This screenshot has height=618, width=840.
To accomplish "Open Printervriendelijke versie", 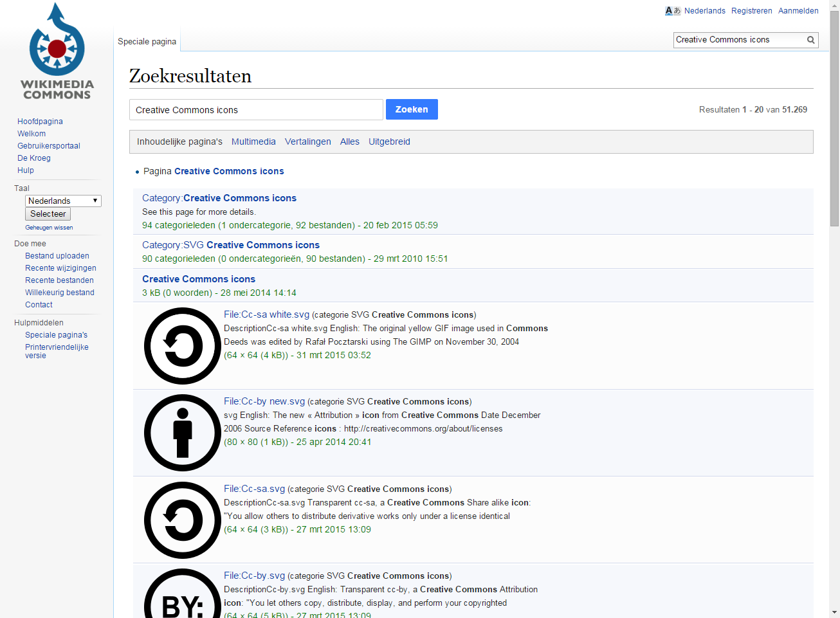I will pyautogui.click(x=57, y=351).
